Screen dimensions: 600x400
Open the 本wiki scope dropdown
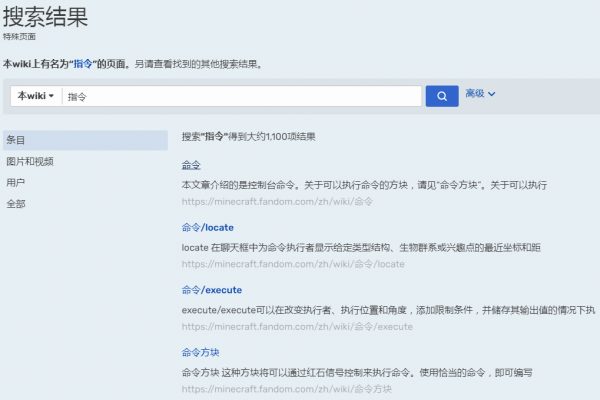[36, 96]
